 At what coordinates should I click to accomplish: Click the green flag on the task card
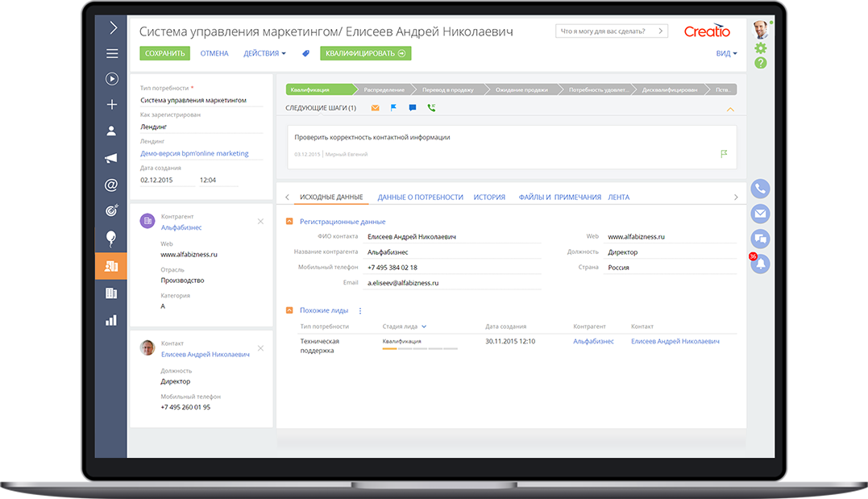coord(724,153)
